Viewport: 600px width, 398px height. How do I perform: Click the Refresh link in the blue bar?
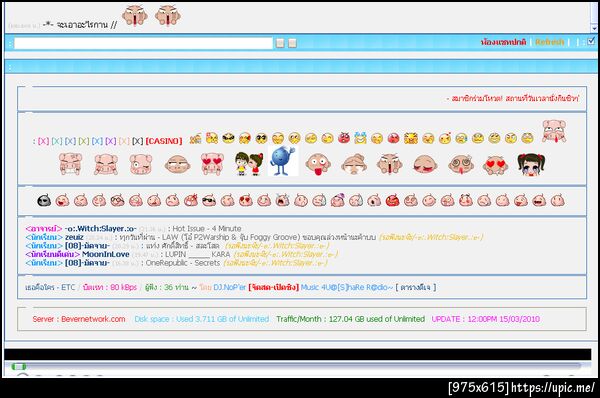550,42
